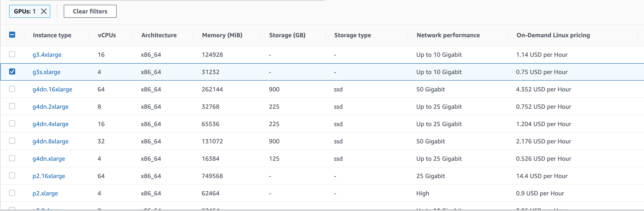Check the g4dn.8xlarge row checkbox

12,141
